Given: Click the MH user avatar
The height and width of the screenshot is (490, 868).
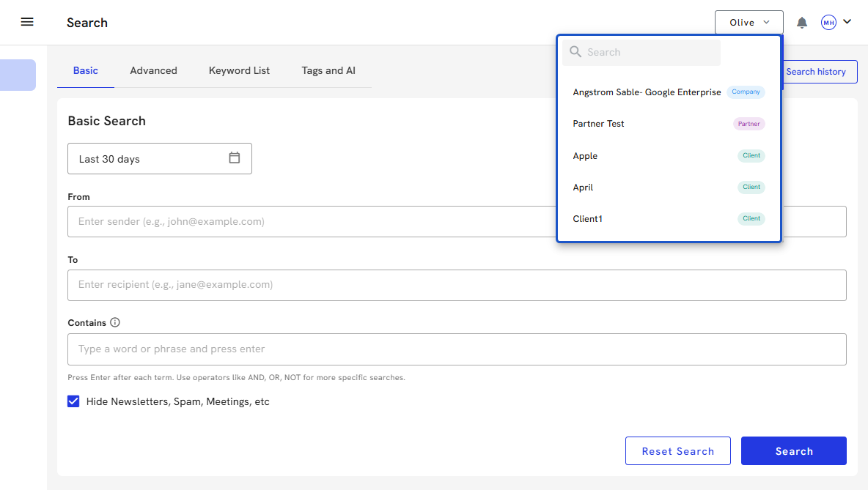Looking at the screenshot, I should pyautogui.click(x=828, y=23).
